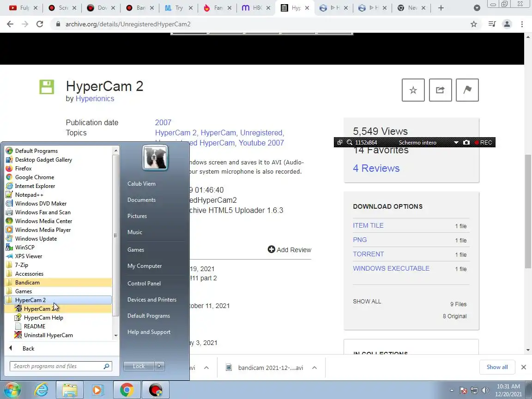Open XPS Viewer entry
The image size is (532, 399).
click(29, 256)
